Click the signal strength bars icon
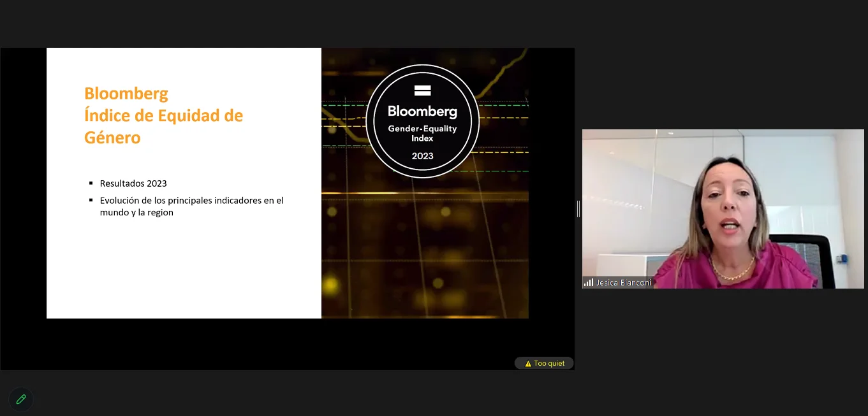 pyautogui.click(x=588, y=282)
